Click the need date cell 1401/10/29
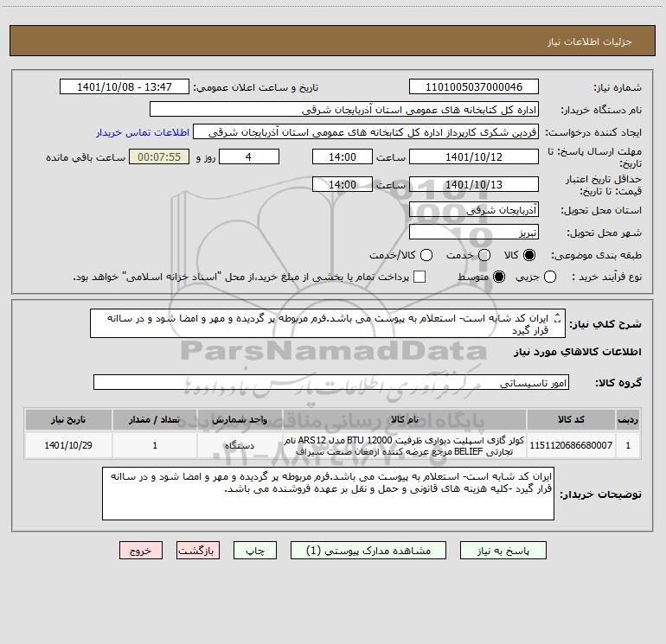Screen dimensions: 666x644 [68, 445]
